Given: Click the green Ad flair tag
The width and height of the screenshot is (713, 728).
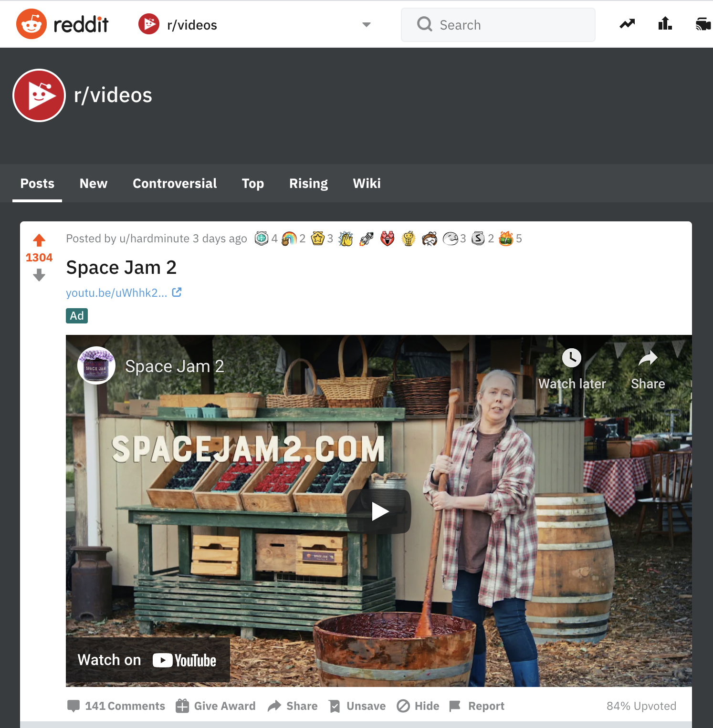Looking at the screenshot, I should tap(77, 316).
